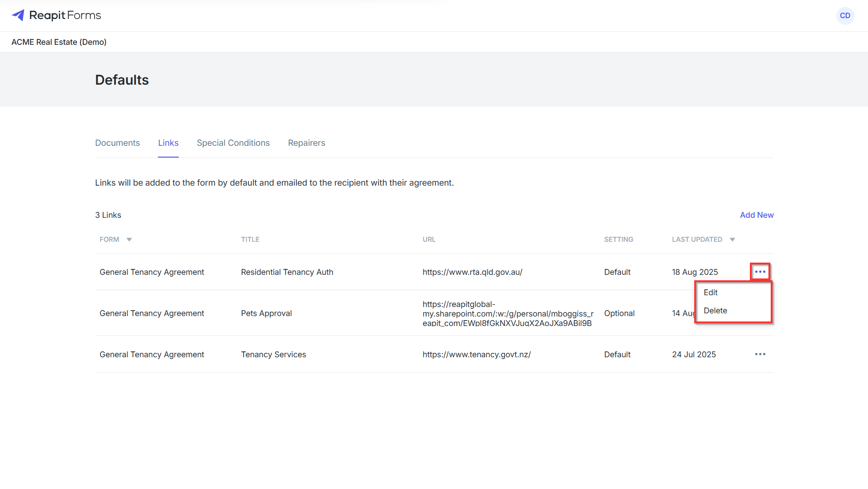Click General Tenancy Agreement in the Pets Approval row
The image size is (868, 489).
coord(152,313)
